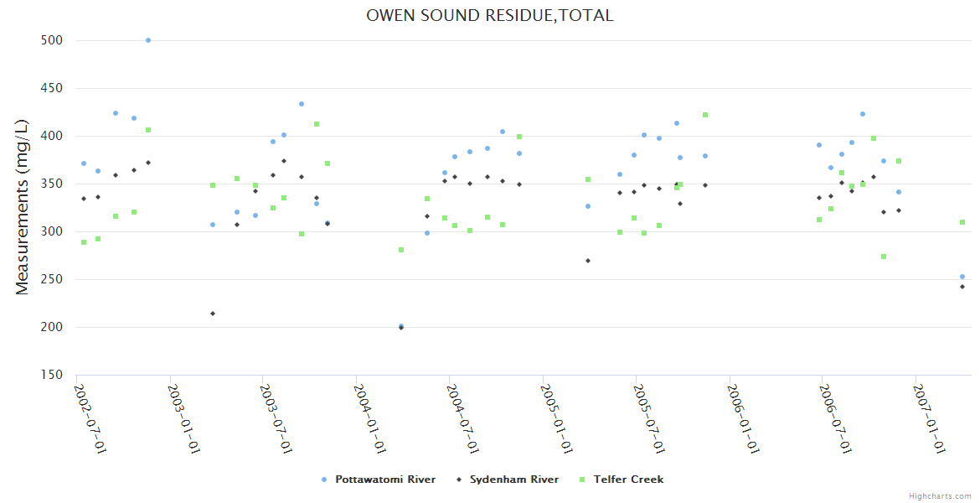Toggle the Telfer Creek legend label
The width and height of the screenshot is (980, 503).
coord(628,480)
